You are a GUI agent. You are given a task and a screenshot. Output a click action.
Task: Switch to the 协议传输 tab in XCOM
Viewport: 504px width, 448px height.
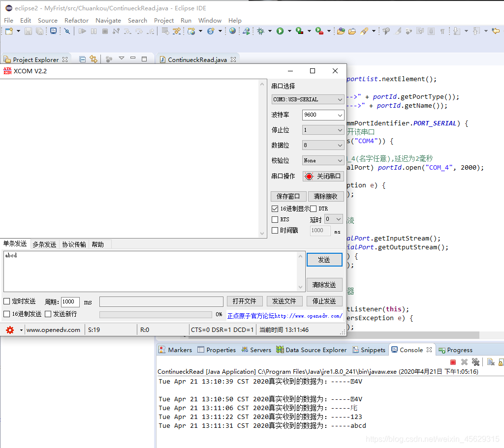(x=74, y=244)
